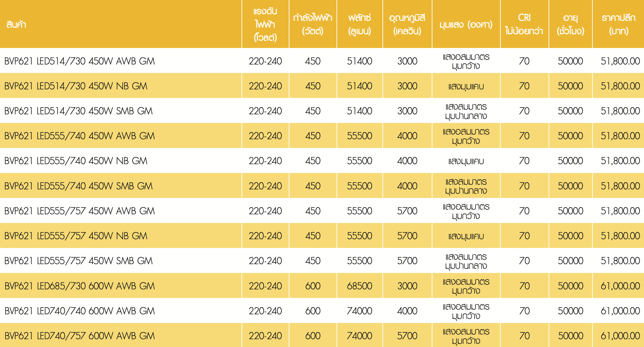Select product BVP621 LED685/730 600W AWB GM
644x347 pixels.
pyautogui.click(x=80, y=286)
